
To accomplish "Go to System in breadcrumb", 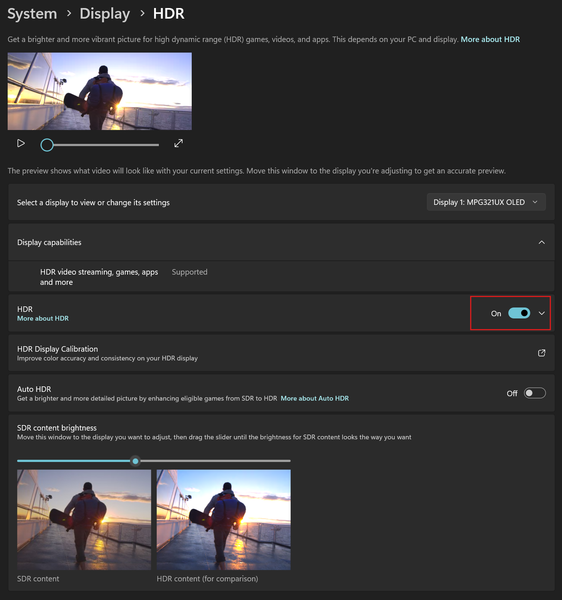I will (32, 14).
